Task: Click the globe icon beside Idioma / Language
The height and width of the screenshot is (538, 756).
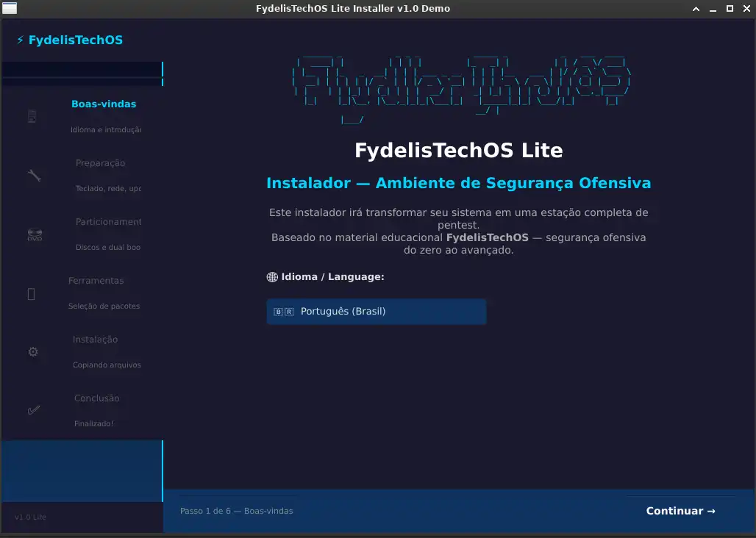Action: (272, 277)
